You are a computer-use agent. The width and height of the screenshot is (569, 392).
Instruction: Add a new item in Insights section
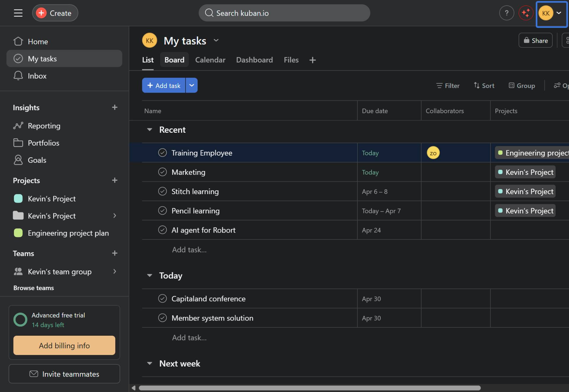pos(115,107)
